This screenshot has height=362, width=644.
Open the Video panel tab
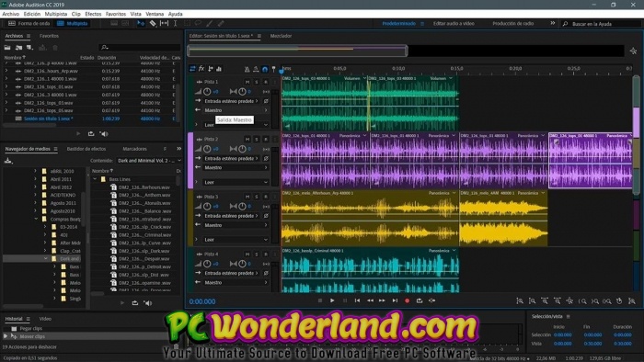click(45, 319)
